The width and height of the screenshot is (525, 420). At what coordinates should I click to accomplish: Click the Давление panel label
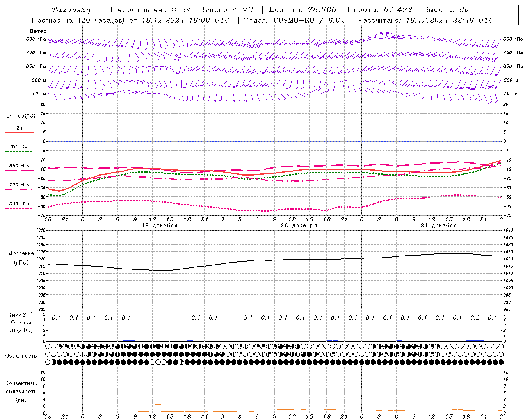point(21,253)
